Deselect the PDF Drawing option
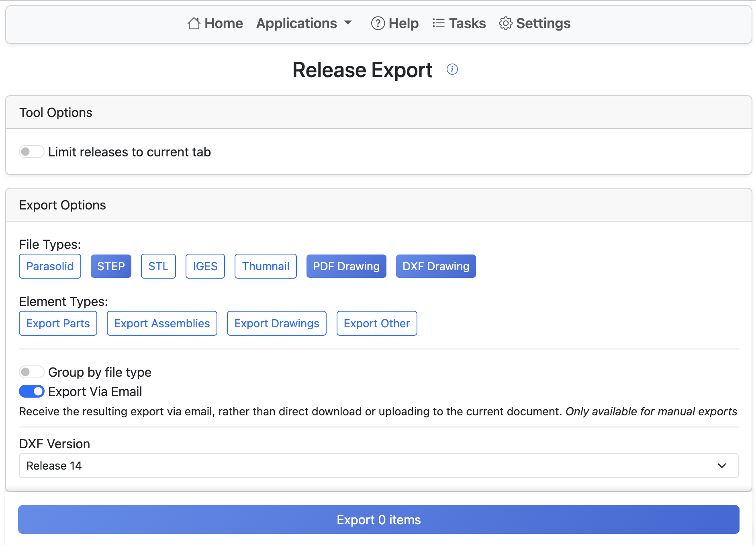756x546 pixels. [x=346, y=266]
